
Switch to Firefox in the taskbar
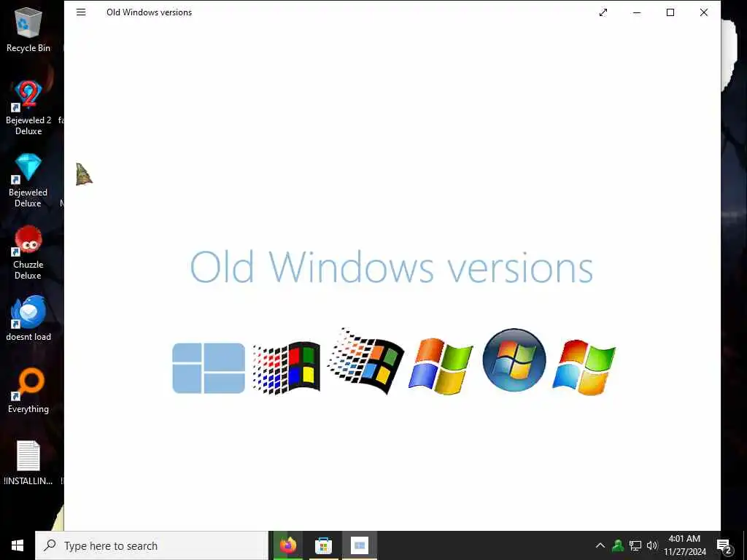(x=287, y=545)
